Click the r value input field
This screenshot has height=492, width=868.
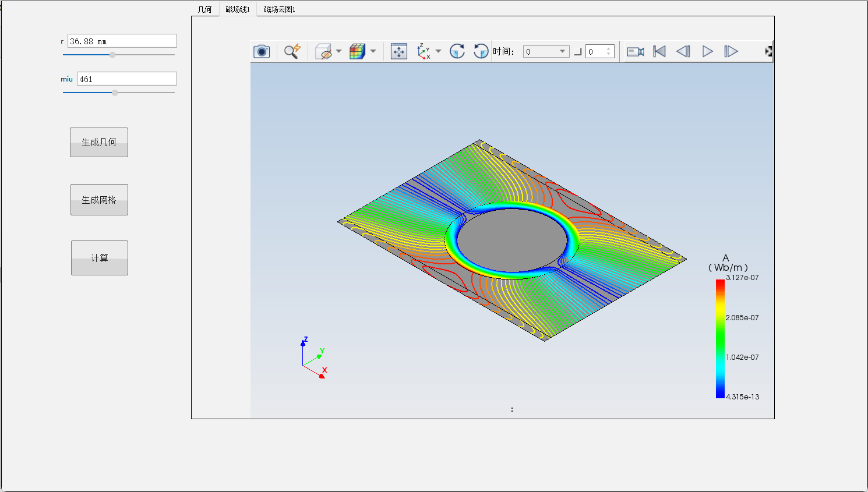122,41
